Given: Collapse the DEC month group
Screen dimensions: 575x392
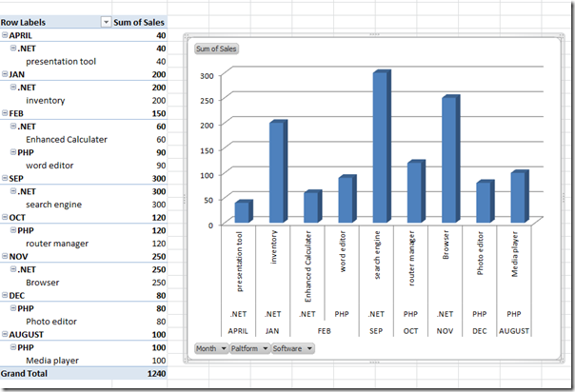Looking at the screenshot, I should 5,295.
